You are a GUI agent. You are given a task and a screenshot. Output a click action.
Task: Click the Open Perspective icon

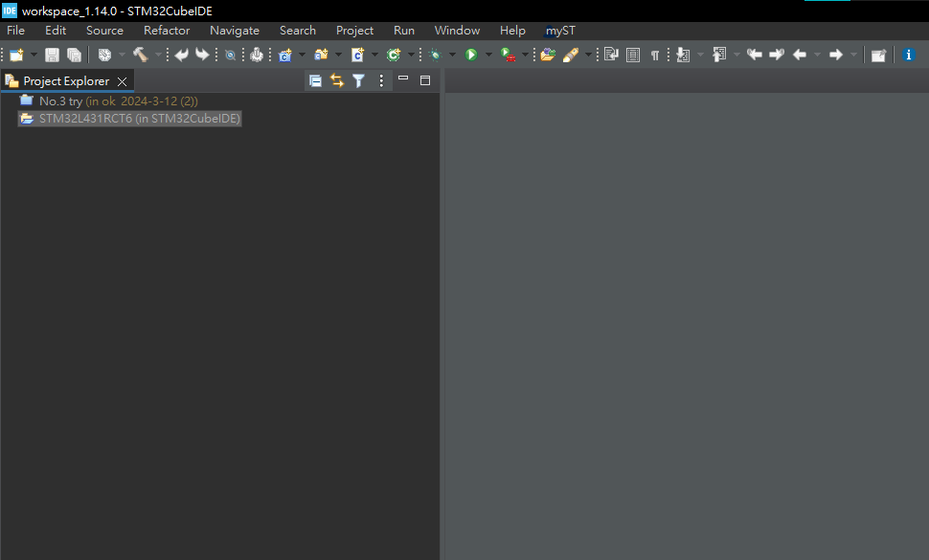878,56
